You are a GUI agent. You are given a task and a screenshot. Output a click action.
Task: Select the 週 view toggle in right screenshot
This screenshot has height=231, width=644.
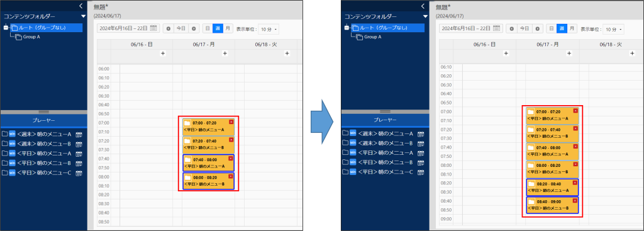click(x=562, y=29)
